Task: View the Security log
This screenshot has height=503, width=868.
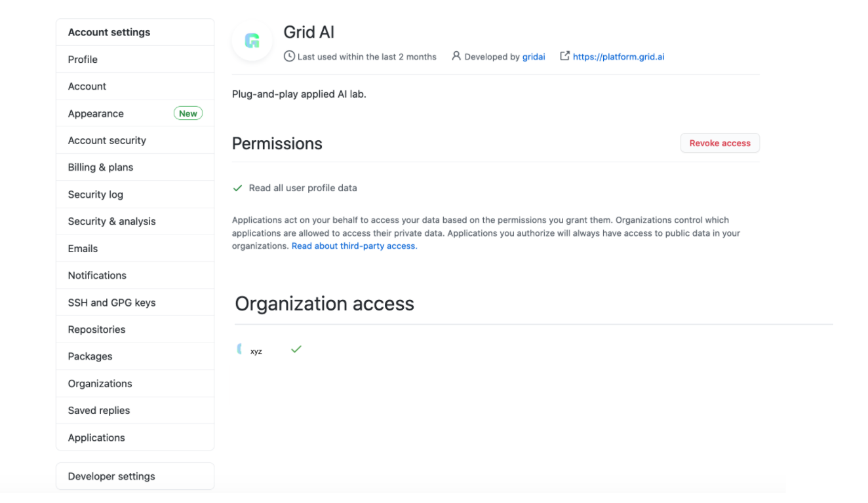Action: pos(135,195)
